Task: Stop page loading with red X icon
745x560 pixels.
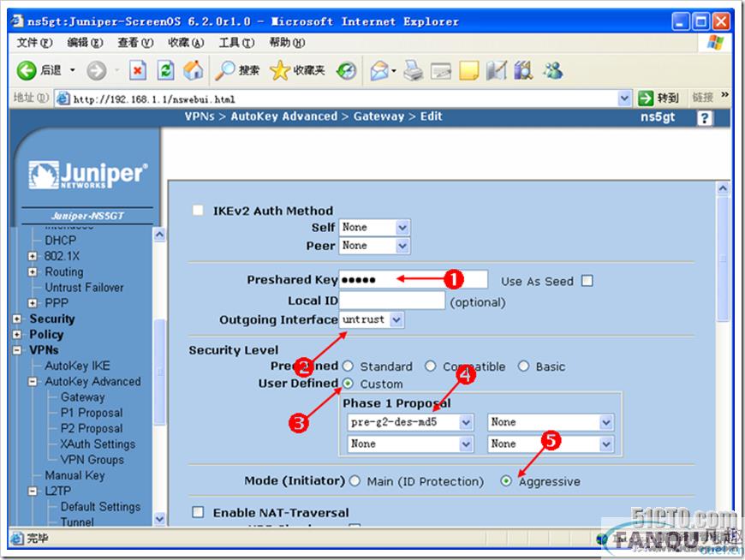Action: (x=137, y=71)
